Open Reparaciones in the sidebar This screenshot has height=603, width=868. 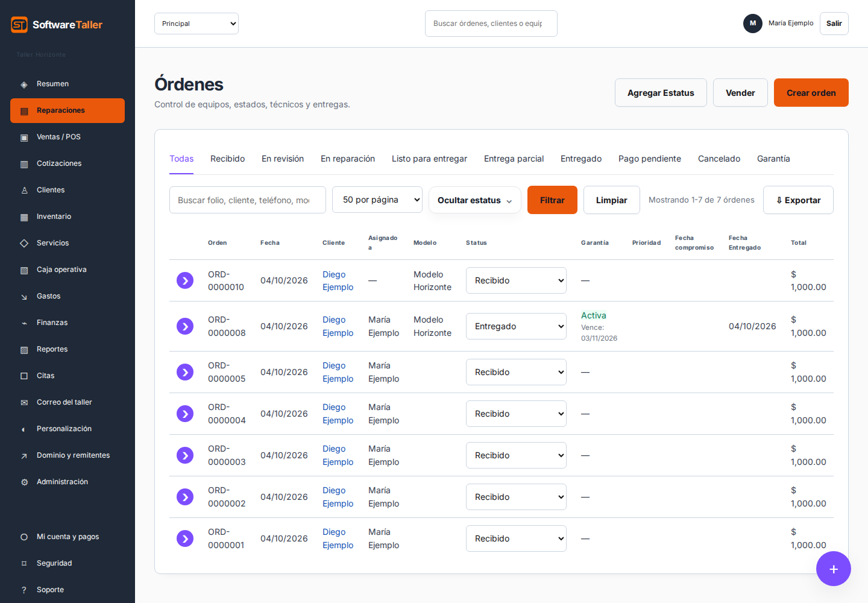68,110
